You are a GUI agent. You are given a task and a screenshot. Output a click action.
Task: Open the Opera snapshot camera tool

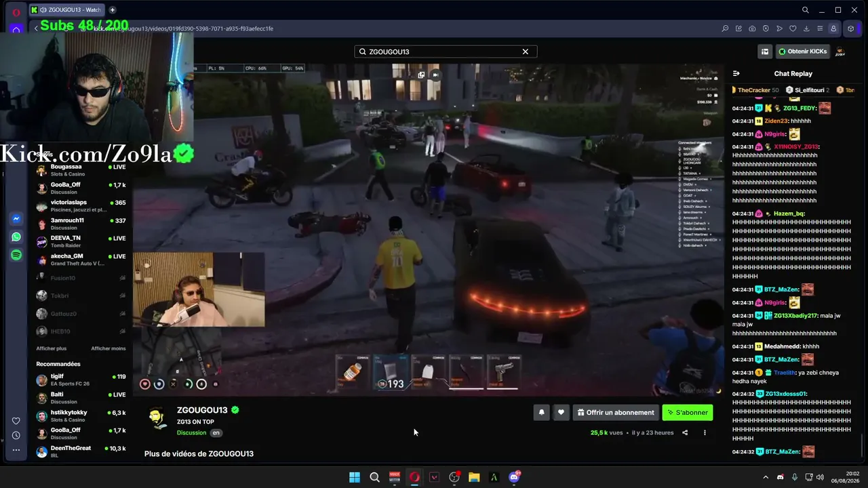tap(752, 28)
